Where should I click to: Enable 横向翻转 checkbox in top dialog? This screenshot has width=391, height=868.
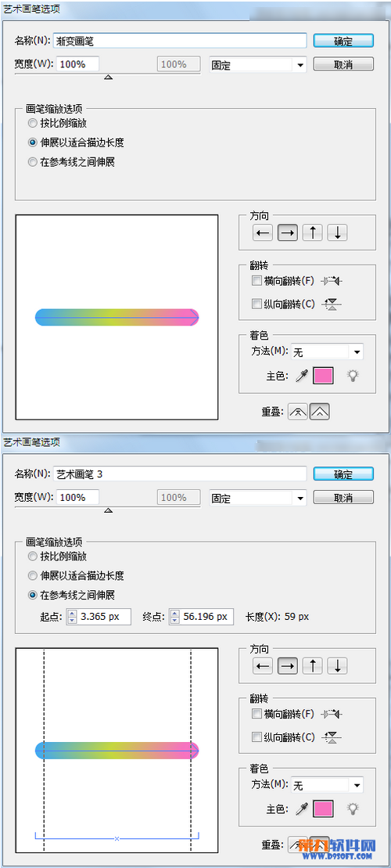coord(256,281)
